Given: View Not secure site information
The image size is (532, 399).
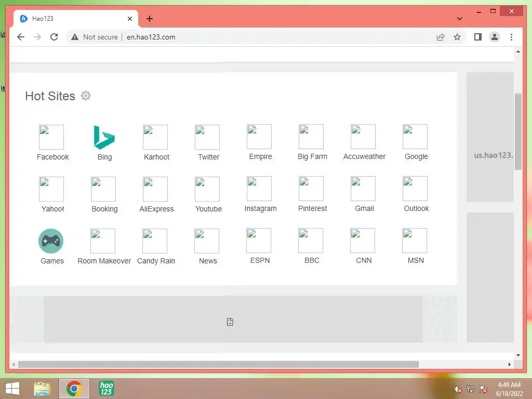Looking at the screenshot, I should pos(95,37).
